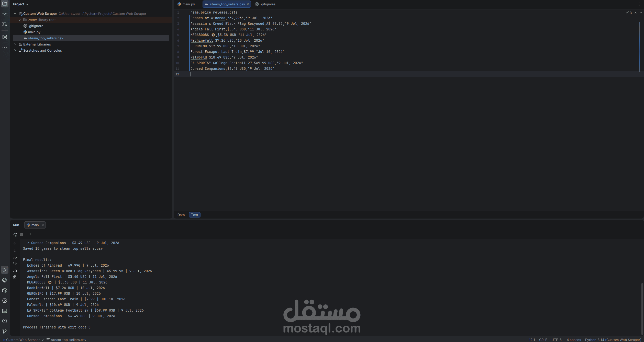Open the Pull Requests tool window
The image size is (644, 342).
5,24
